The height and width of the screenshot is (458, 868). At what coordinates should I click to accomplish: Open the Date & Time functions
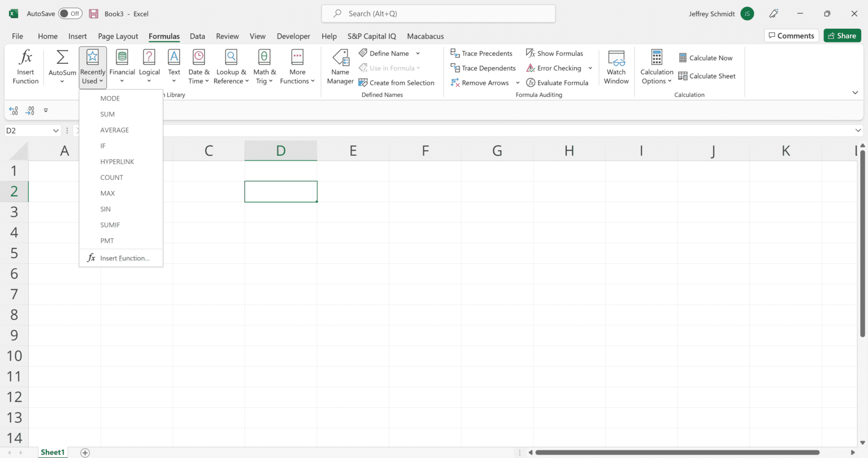[x=198, y=66]
